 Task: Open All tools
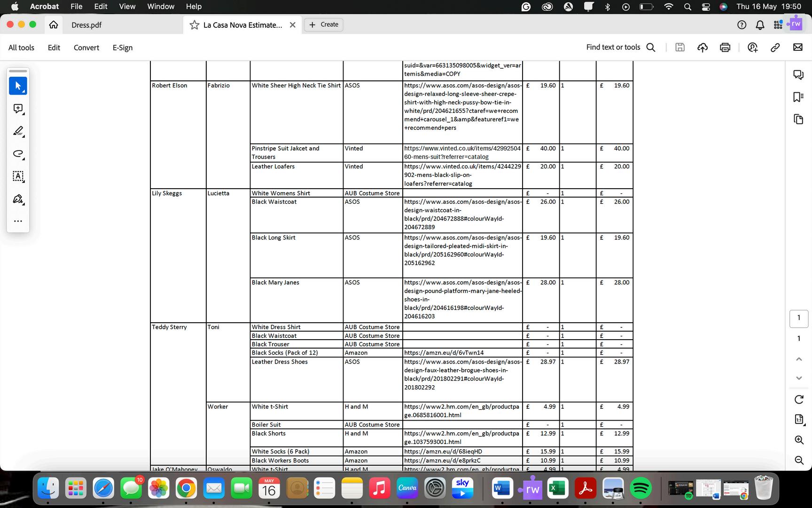pos(21,48)
